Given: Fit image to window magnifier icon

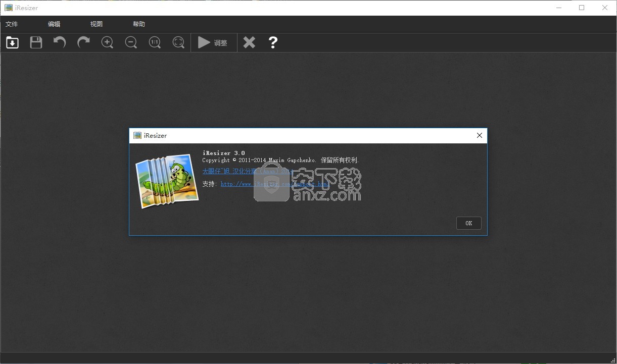Looking at the screenshot, I should (178, 42).
